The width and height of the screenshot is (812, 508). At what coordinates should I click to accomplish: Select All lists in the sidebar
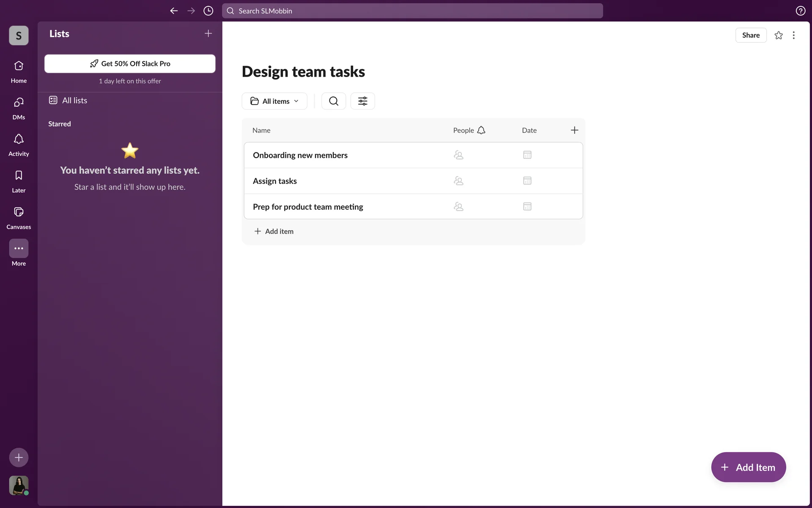(74, 100)
